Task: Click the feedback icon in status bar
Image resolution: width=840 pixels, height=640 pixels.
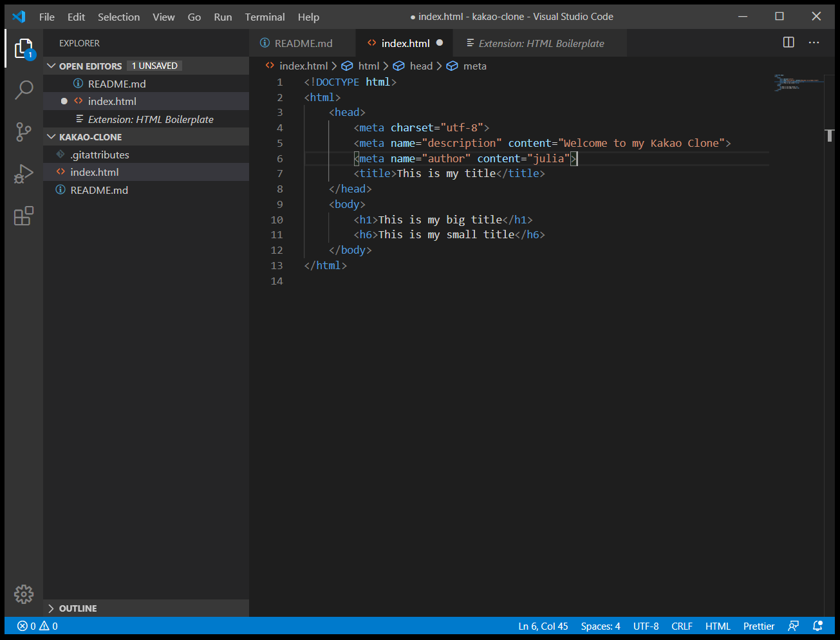Action: (x=794, y=626)
